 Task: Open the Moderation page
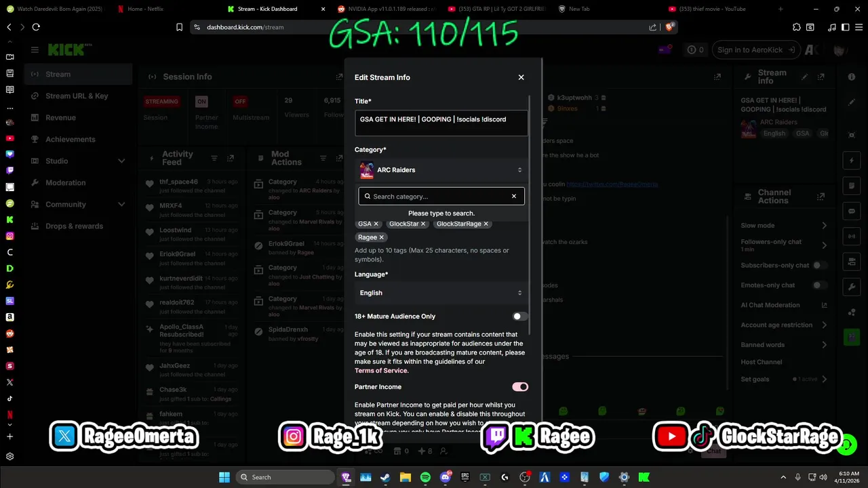coord(79,183)
